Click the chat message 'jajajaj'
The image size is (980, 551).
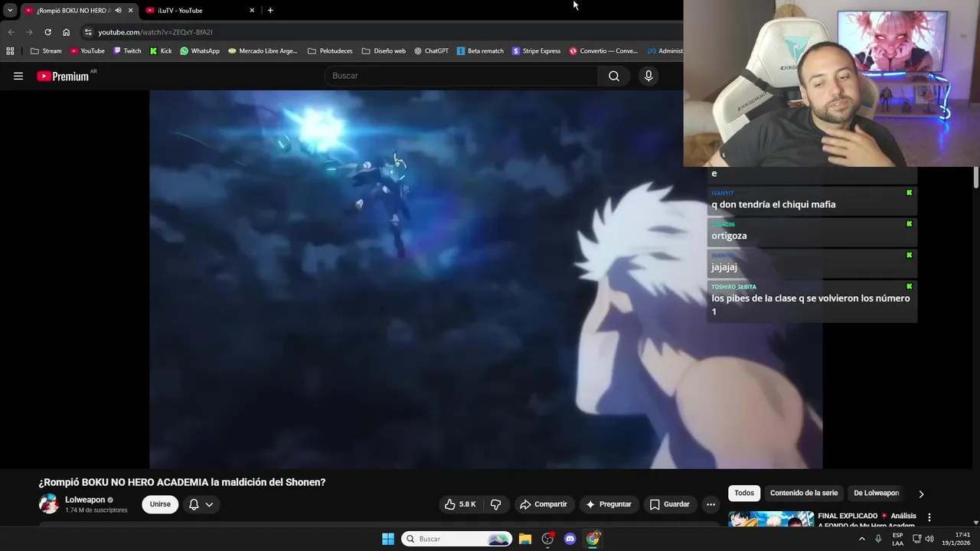pyautogui.click(x=724, y=267)
